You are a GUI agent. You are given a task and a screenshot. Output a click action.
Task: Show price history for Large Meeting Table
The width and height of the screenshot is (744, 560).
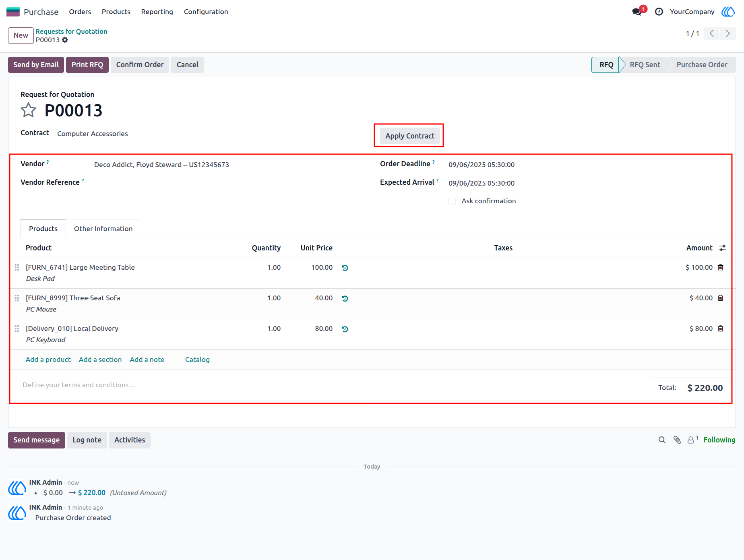tap(345, 268)
